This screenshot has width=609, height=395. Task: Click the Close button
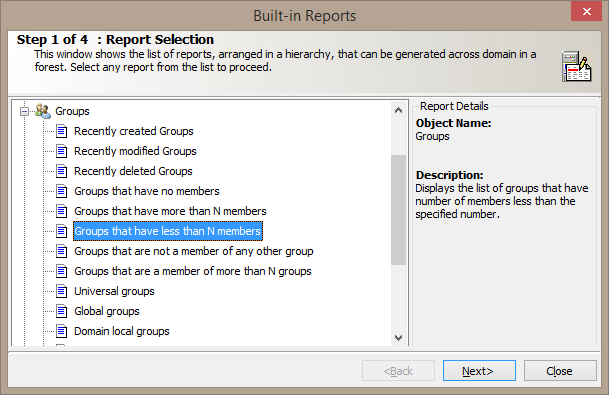pos(560,371)
